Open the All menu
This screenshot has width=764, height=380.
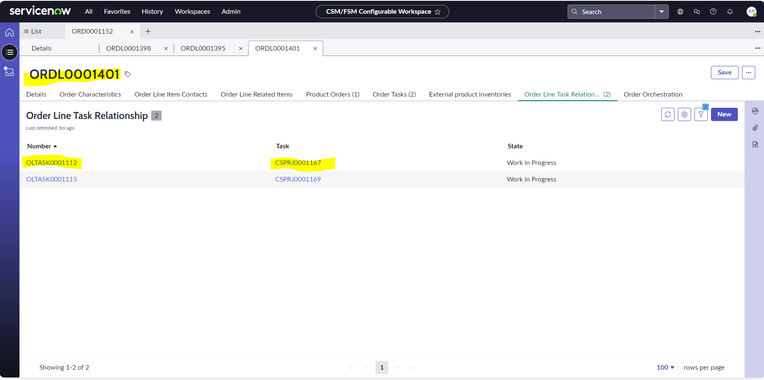(89, 12)
